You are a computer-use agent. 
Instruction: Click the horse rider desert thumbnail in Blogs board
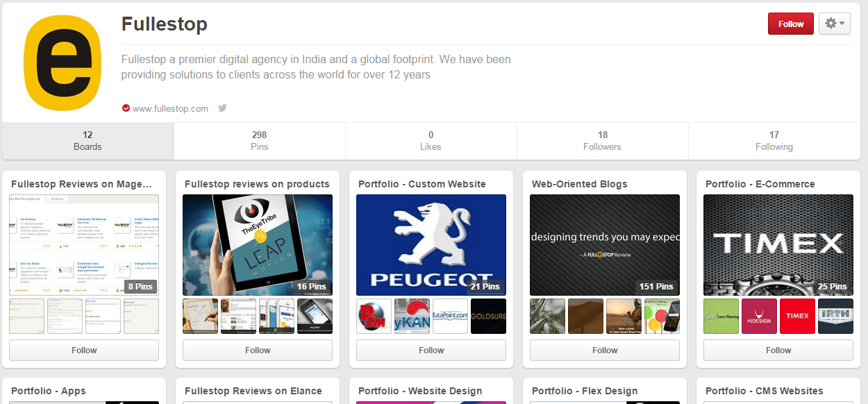(x=624, y=316)
